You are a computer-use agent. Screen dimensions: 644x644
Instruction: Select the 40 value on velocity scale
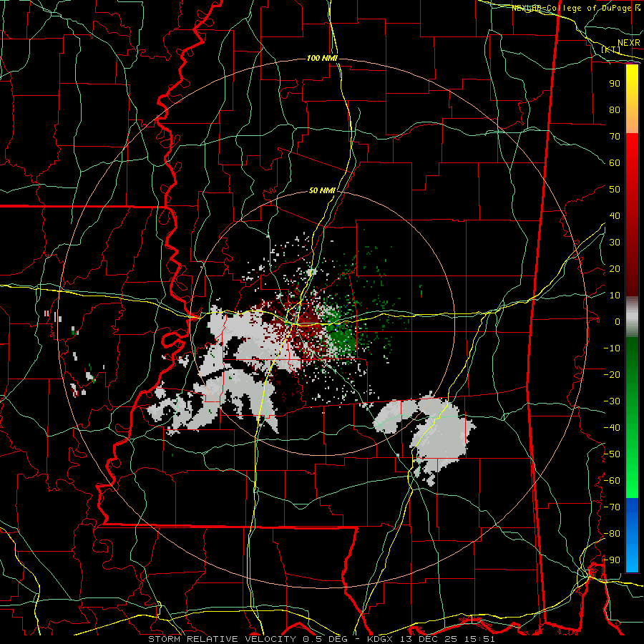click(615, 216)
